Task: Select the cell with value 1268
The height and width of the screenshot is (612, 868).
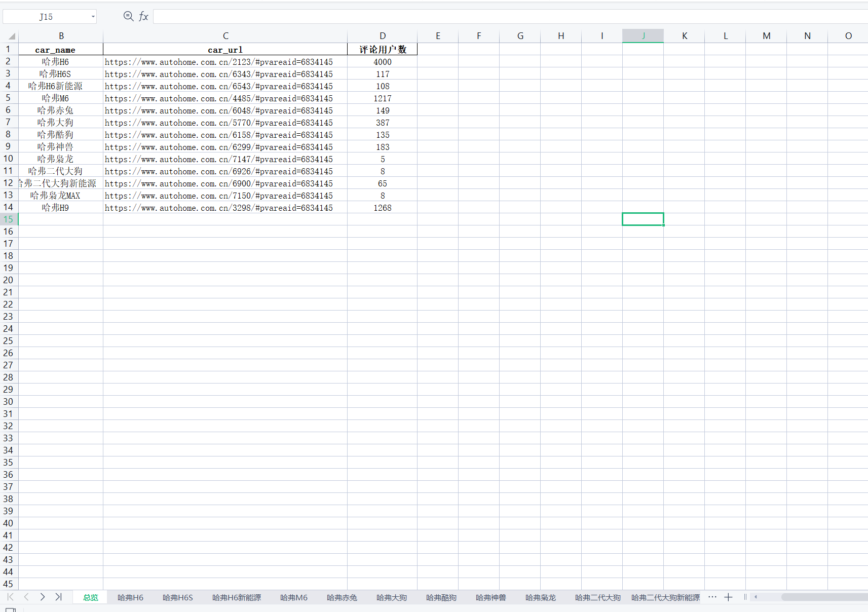Action: [x=383, y=208]
